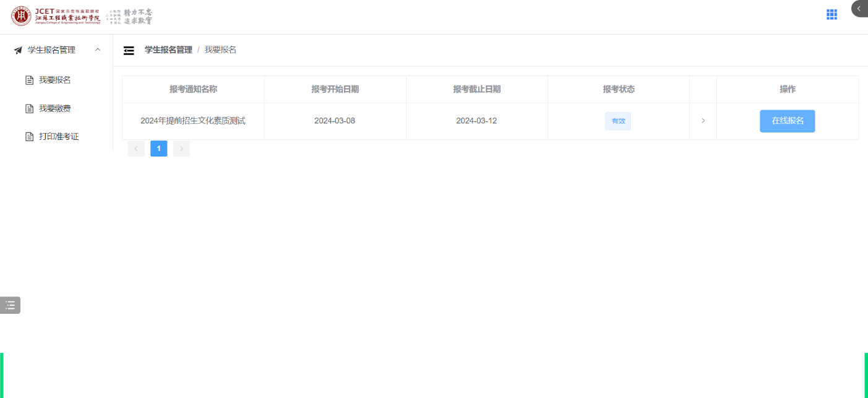This screenshot has height=398, width=868.
Task: Click the 报考通知名称 column header
Action: 193,89
